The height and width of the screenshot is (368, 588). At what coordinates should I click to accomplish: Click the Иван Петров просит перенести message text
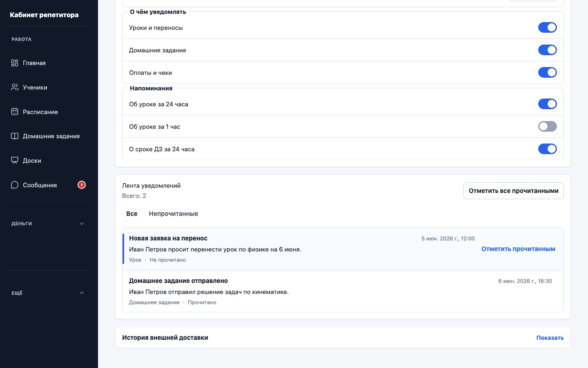[215, 249]
